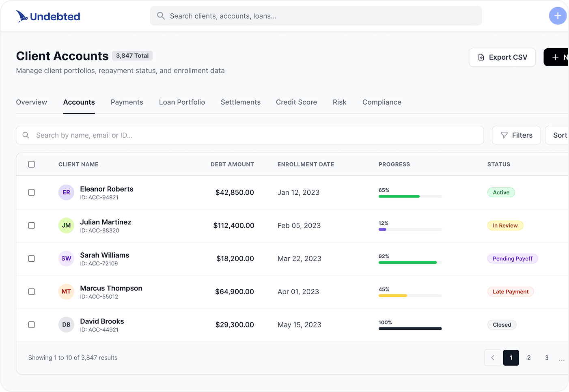Click the Progress column header
The image size is (569, 392).
coord(394,164)
